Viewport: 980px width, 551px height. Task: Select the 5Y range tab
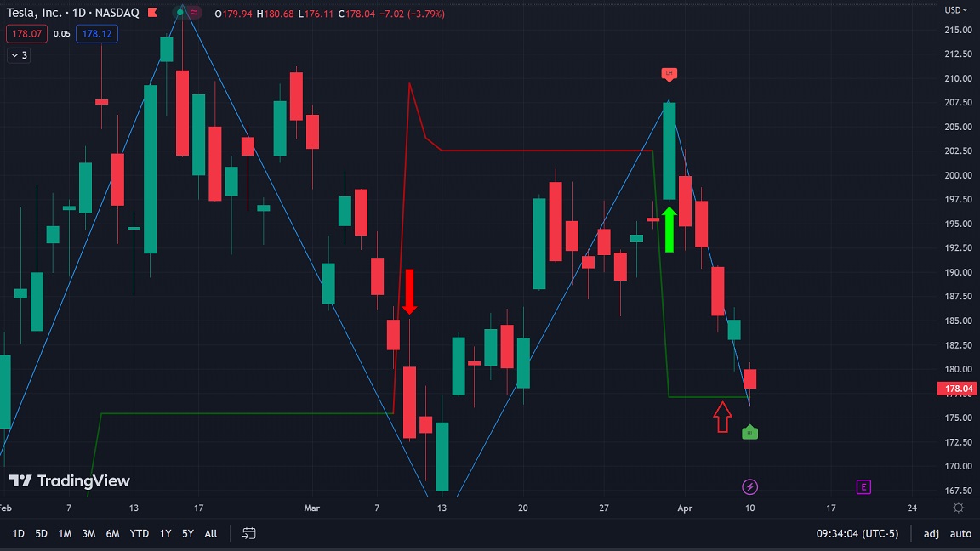[187, 533]
